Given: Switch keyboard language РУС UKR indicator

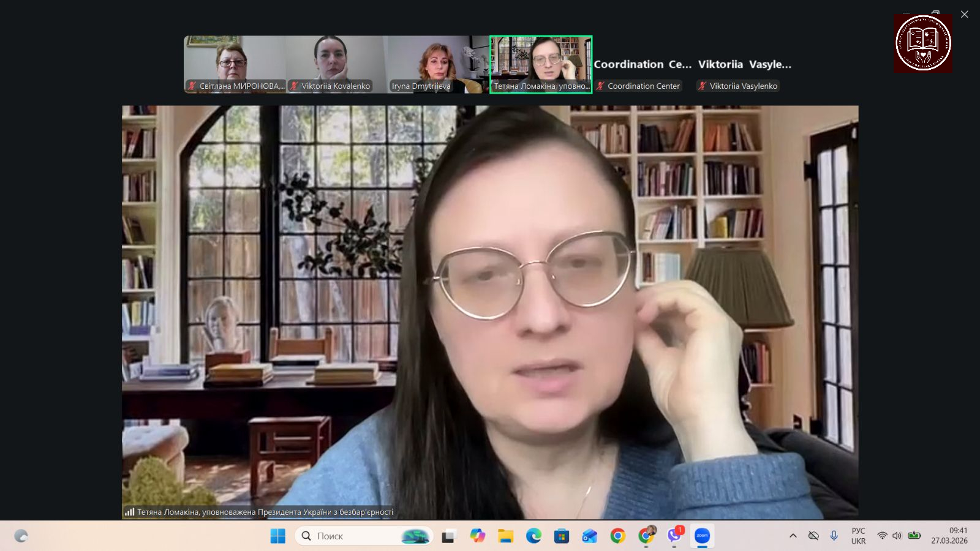Looking at the screenshot, I should (x=858, y=536).
